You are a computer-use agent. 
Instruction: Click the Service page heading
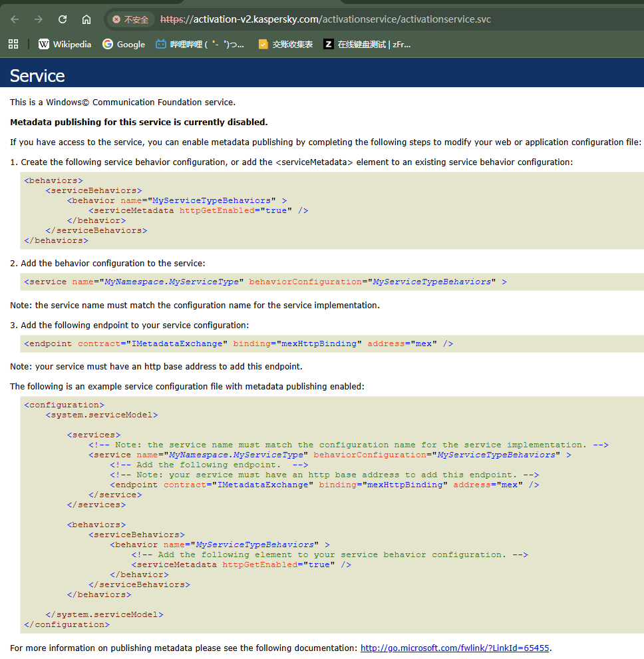pyautogui.click(x=37, y=75)
